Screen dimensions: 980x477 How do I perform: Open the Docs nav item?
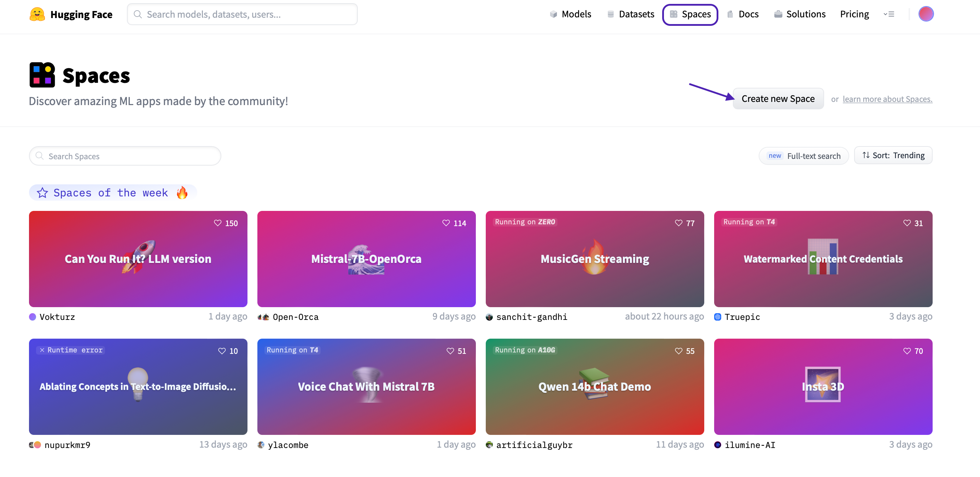[x=743, y=14]
